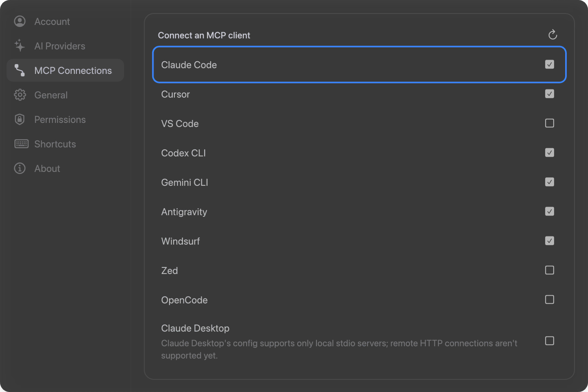This screenshot has height=392, width=588.
Task: Disable the Codex CLI checkbox
Action: [x=550, y=153]
